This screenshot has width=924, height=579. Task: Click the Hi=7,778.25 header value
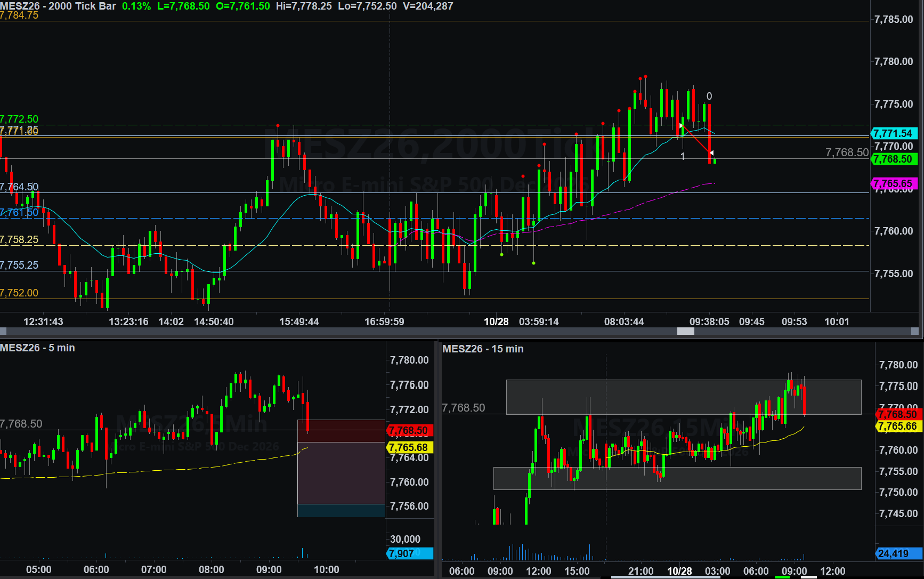coord(304,6)
